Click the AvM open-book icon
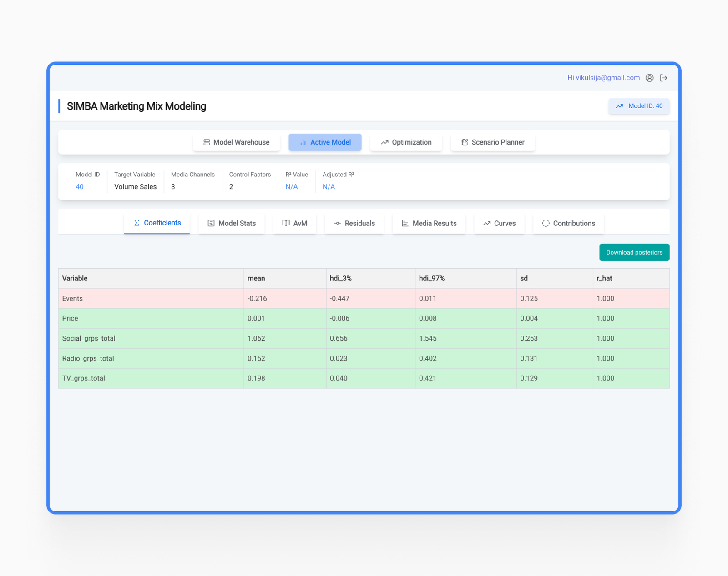This screenshot has width=728, height=576. [286, 223]
